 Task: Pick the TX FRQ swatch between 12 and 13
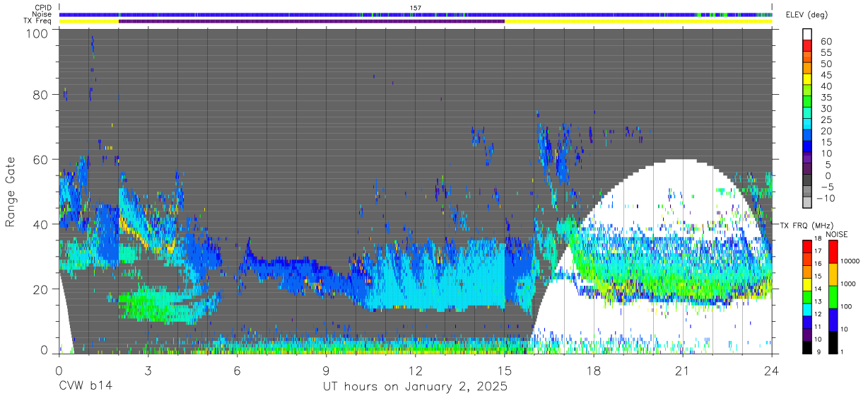pos(807,309)
